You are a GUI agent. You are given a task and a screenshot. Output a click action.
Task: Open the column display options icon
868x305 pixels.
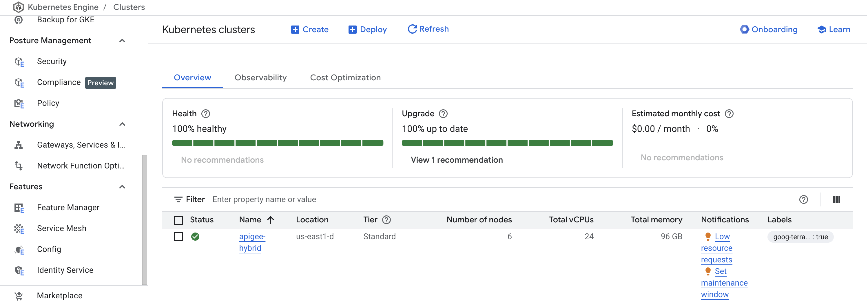point(836,200)
